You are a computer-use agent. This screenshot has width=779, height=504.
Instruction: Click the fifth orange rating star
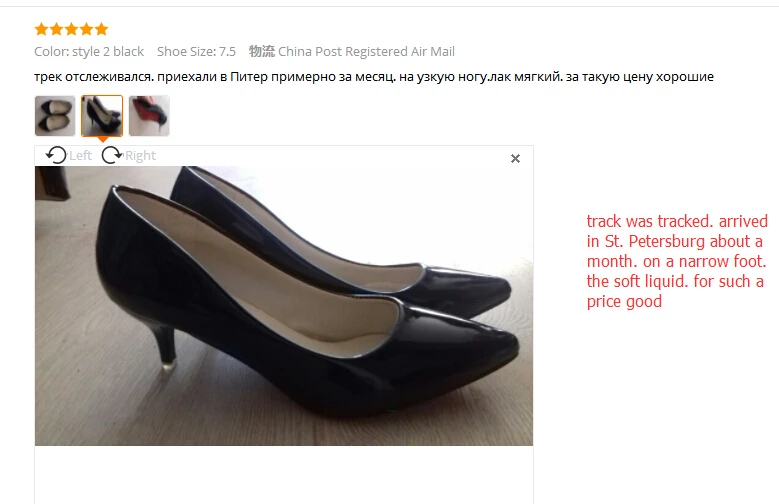[x=101, y=29]
